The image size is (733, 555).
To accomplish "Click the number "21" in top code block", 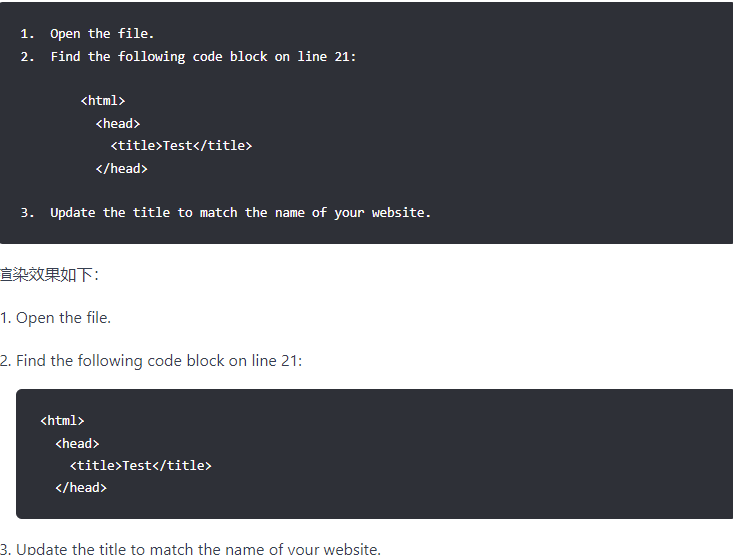I will coord(342,57).
